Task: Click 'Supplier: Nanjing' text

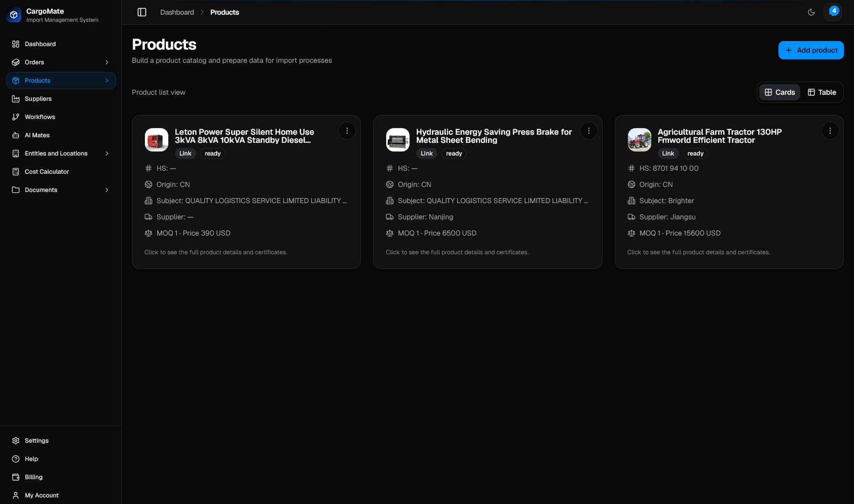Action: (426, 217)
